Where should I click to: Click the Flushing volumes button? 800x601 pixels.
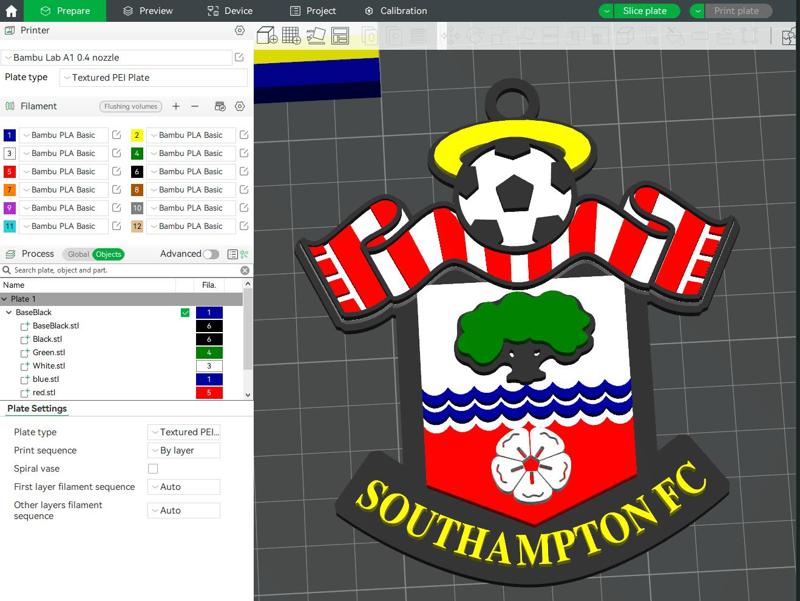click(x=131, y=106)
